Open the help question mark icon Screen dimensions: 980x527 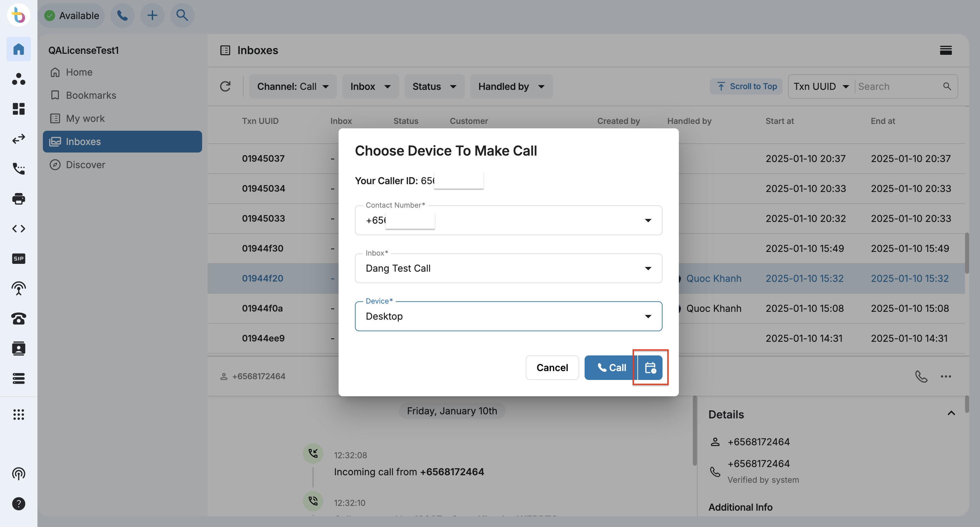(x=19, y=504)
